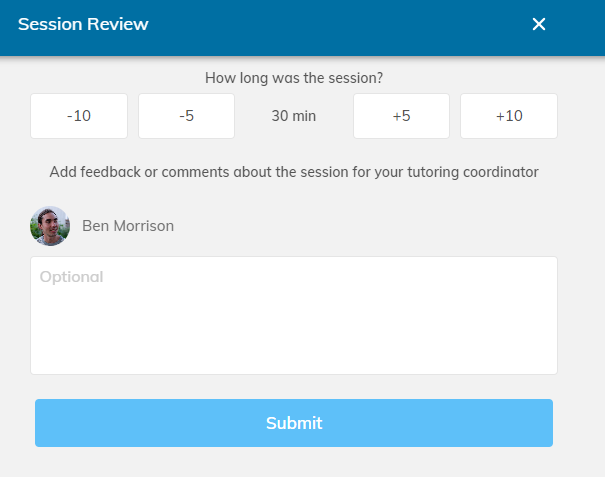Click the 'How long was the session?' label
Image resolution: width=605 pixels, height=477 pixels.
(x=294, y=78)
